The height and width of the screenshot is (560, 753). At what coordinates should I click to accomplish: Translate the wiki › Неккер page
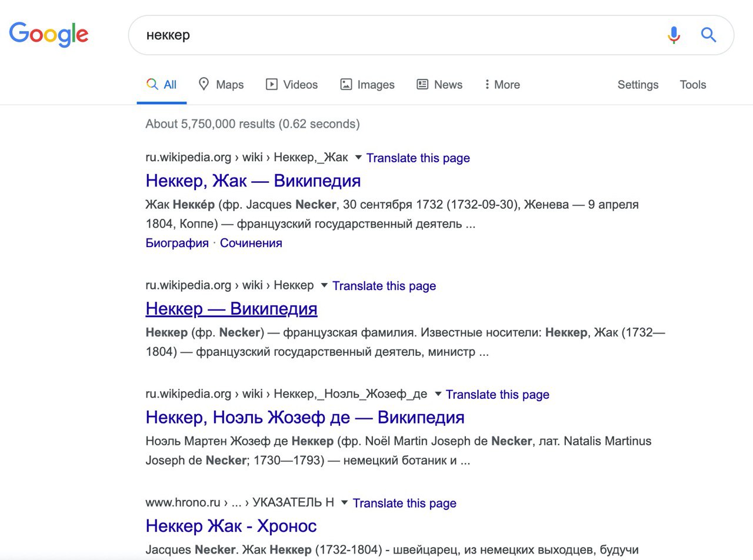(x=384, y=286)
